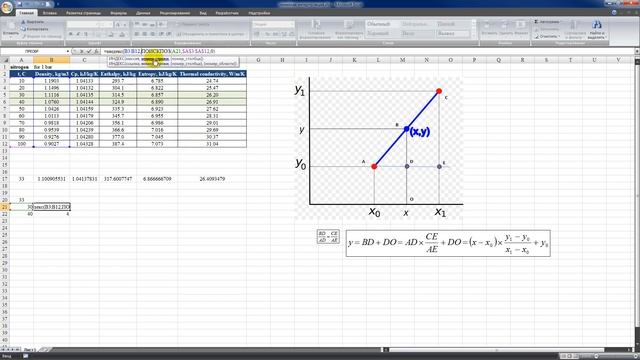Confirm formula with the checkmark icon
Viewport: 640px width, 360px height.
point(89,51)
